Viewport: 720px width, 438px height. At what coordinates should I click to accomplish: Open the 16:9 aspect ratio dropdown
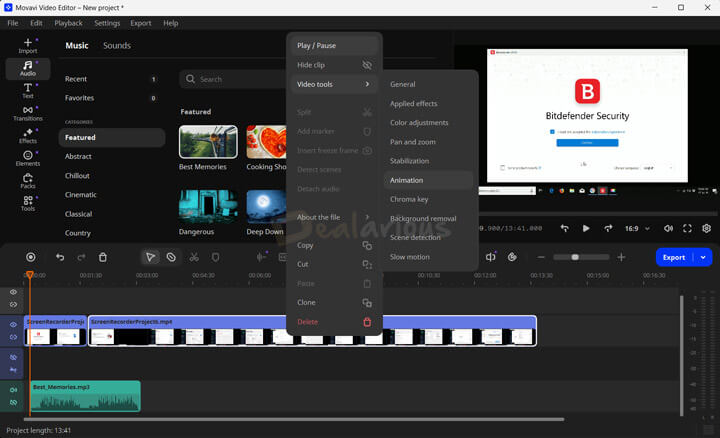coord(635,228)
